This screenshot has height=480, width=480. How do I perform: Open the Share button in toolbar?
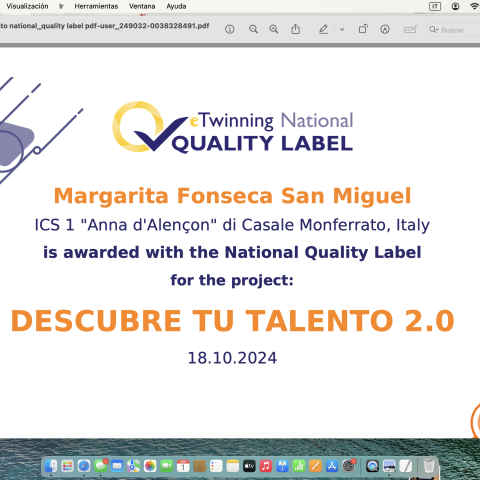pos(296,29)
